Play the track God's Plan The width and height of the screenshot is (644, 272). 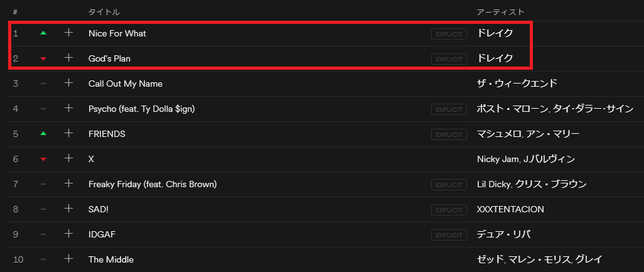[109, 58]
